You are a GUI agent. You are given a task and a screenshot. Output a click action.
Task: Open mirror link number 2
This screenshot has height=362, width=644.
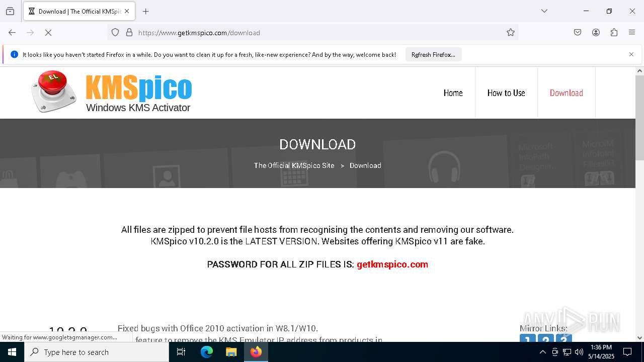click(546, 339)
